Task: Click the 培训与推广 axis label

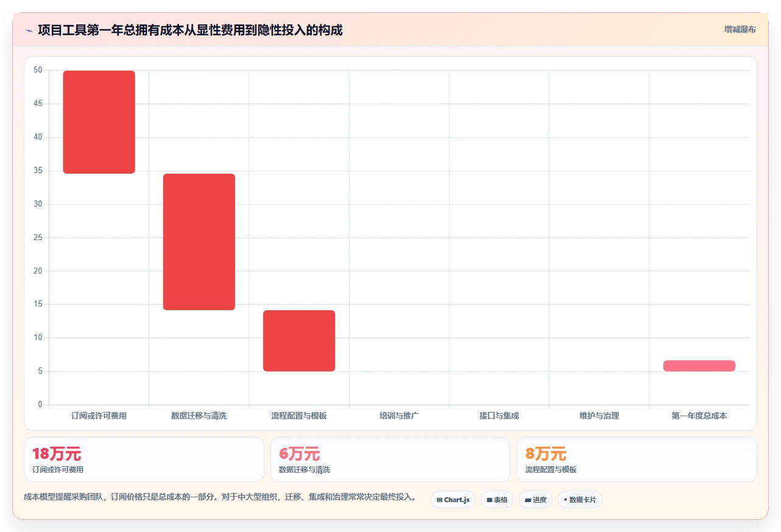Action: [x=399, y=416]
